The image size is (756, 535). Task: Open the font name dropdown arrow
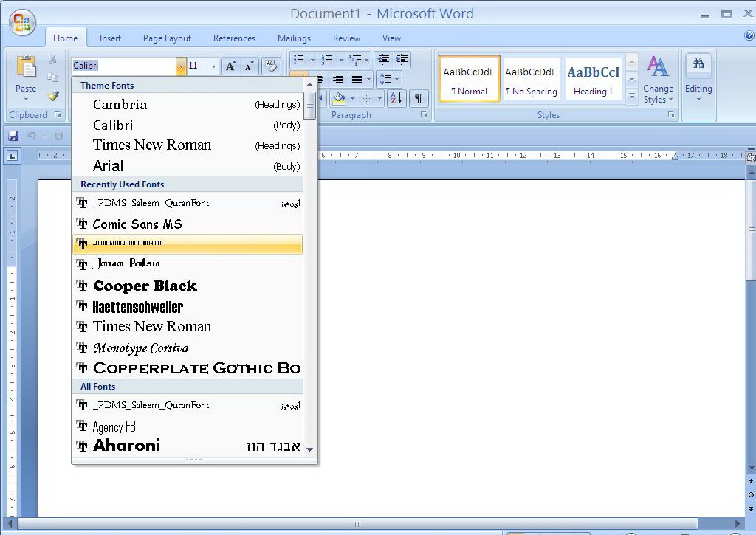(x=181, y=66)
